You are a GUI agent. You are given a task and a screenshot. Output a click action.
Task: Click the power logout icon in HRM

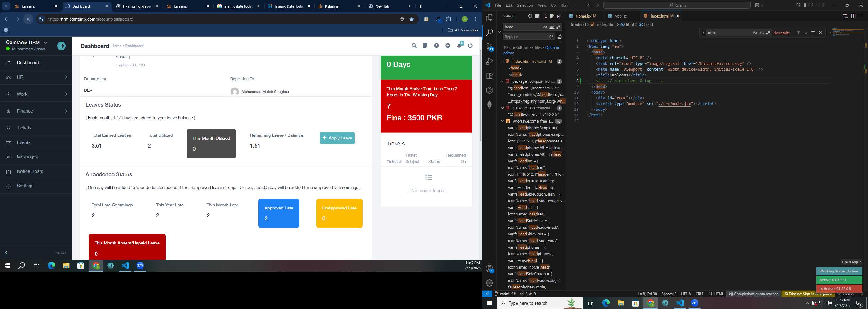tap(470, 46)
